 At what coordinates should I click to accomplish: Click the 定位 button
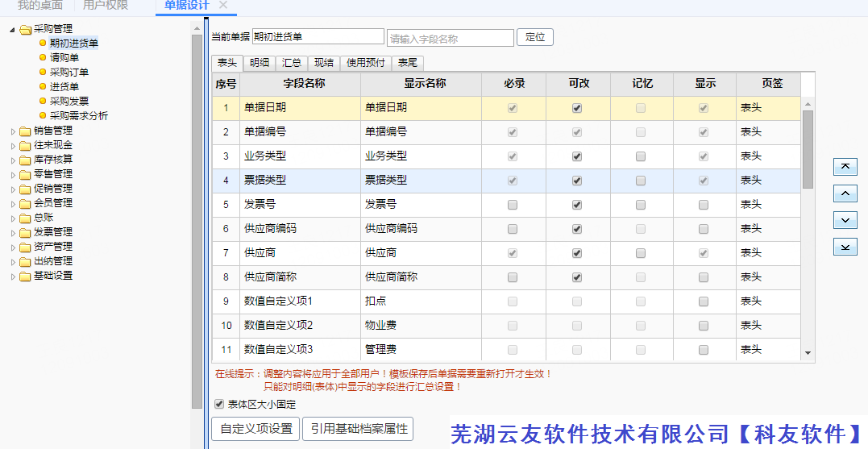coord(535,37)
